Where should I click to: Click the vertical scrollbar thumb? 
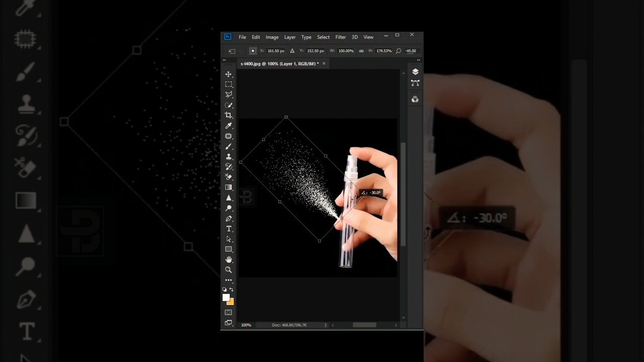(x=403, y=194)
